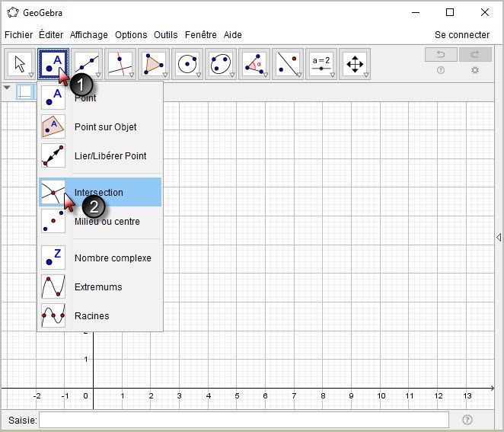504x432 pixels.
Task: Choose Intersection from the point menu
Action: pyautogui.click(x=99, y=192)
